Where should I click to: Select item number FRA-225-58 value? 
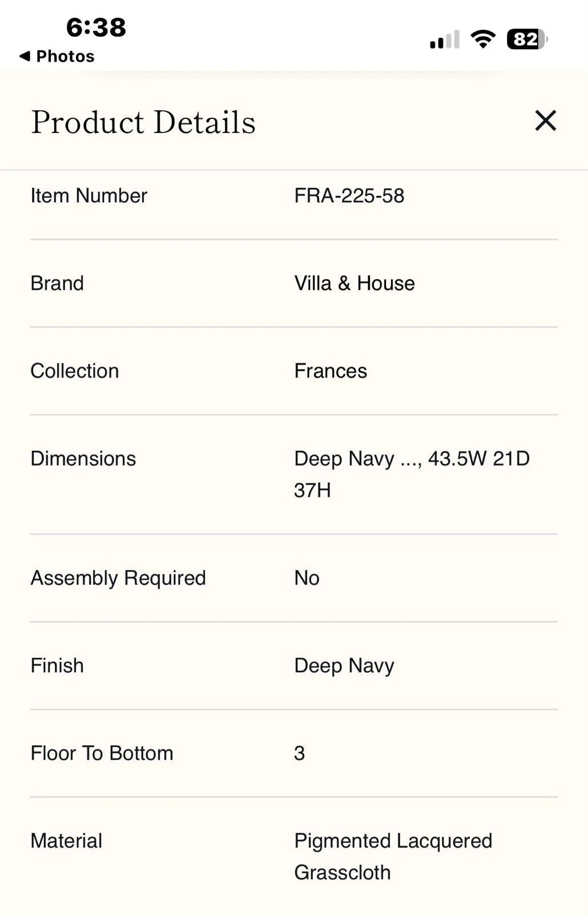(349, 195)
